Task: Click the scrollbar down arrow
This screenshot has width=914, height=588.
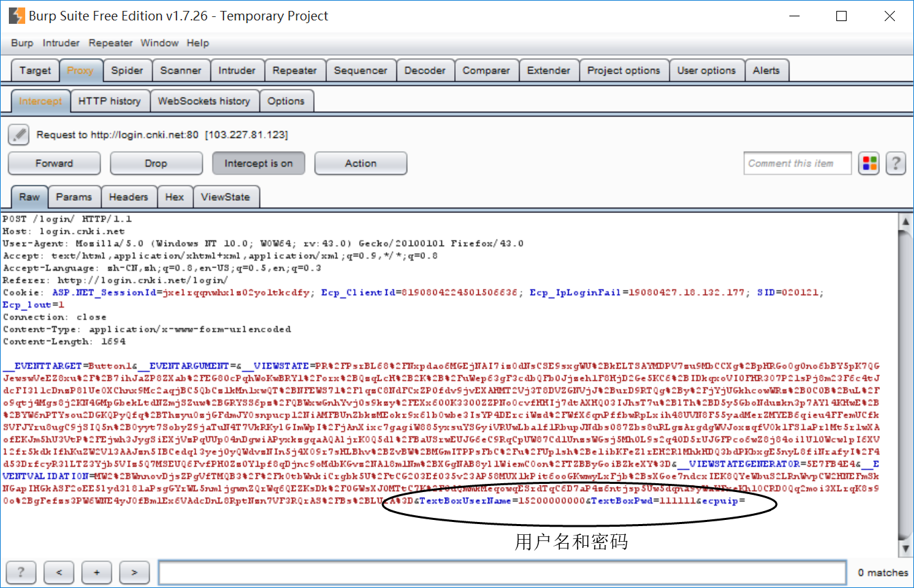Action: 905,548
